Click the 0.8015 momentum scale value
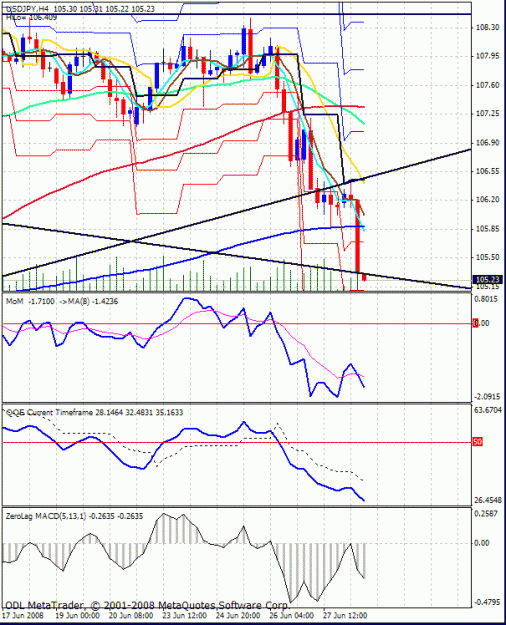Screen dimensions: 506x625 [486, 299]
